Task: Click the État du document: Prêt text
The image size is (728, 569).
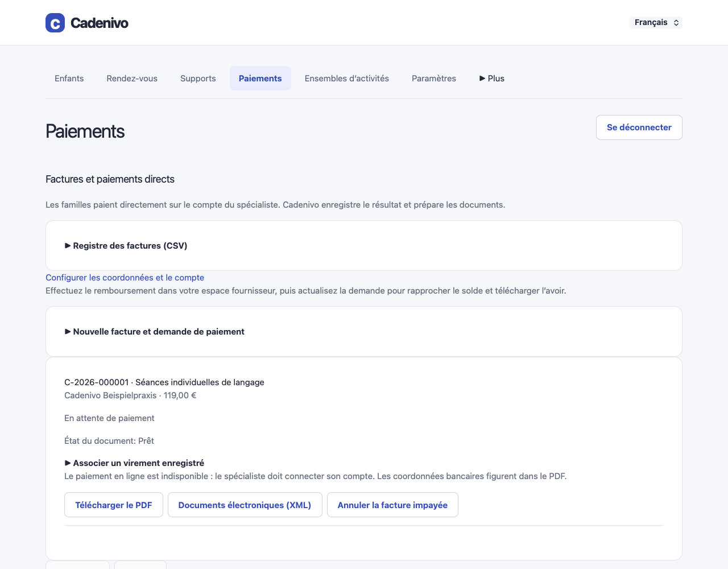Action: pyautogui.click(x=109, y=441)
